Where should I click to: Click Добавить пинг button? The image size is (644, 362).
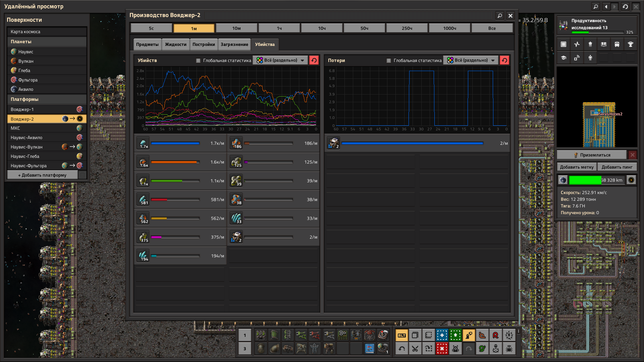coord(617,167)
